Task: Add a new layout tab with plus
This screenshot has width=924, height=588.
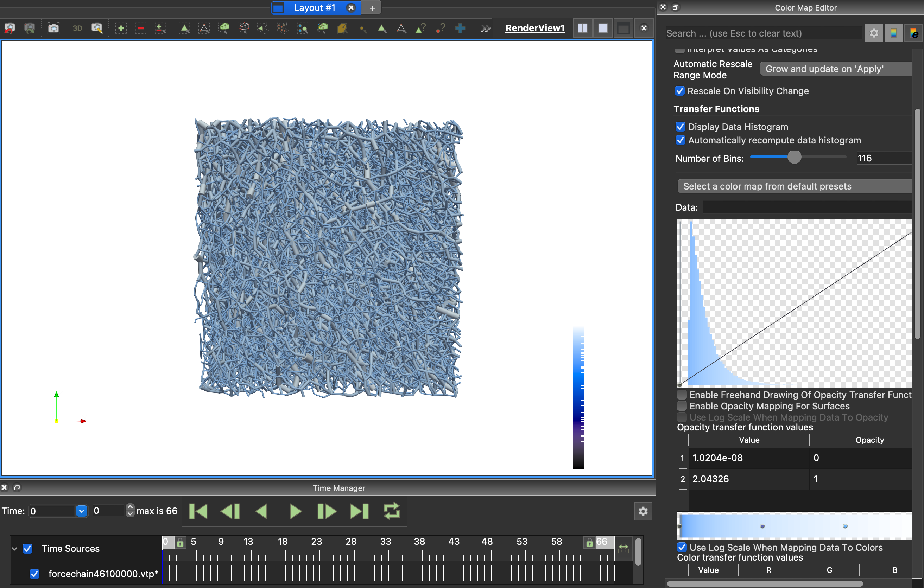Action: 372,8
